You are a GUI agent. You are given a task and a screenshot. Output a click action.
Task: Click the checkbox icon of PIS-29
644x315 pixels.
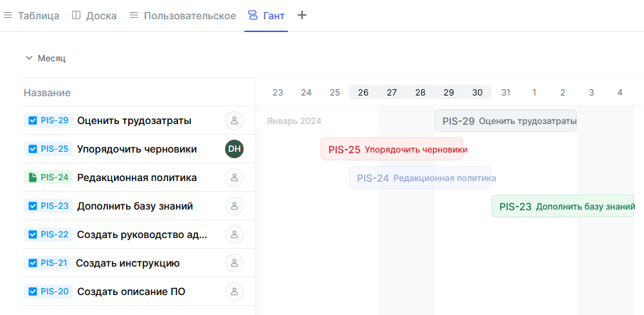[32, 120]
